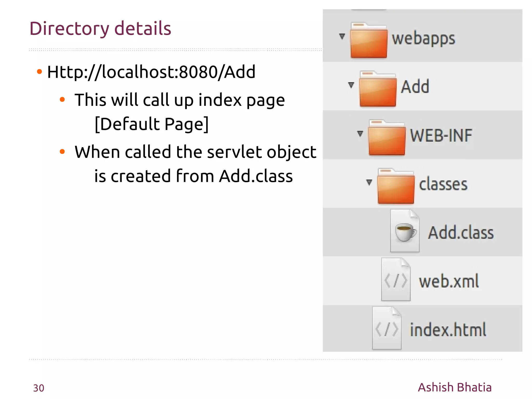Viewport: 532px width, 399px height.
Task: Click the '[Default Page]' text
Action: [152, 124]
